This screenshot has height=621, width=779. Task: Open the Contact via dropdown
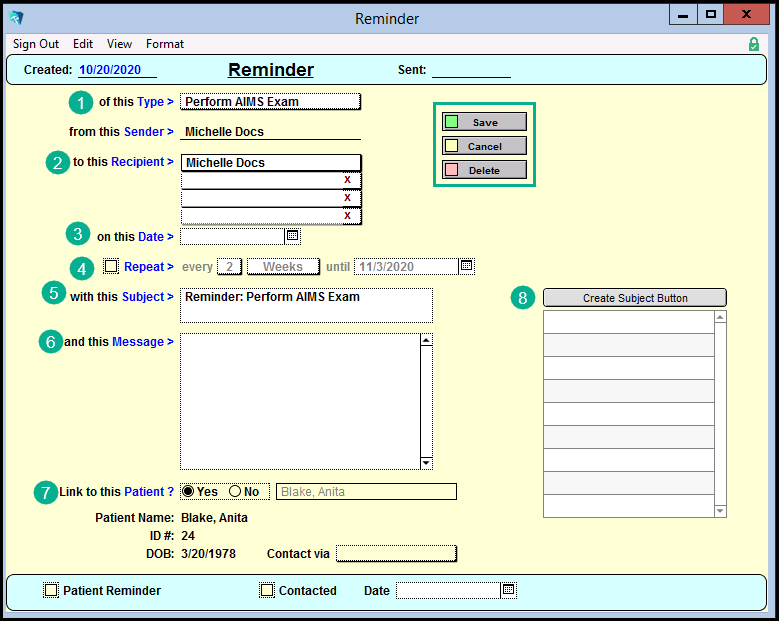tap(396, 553)
